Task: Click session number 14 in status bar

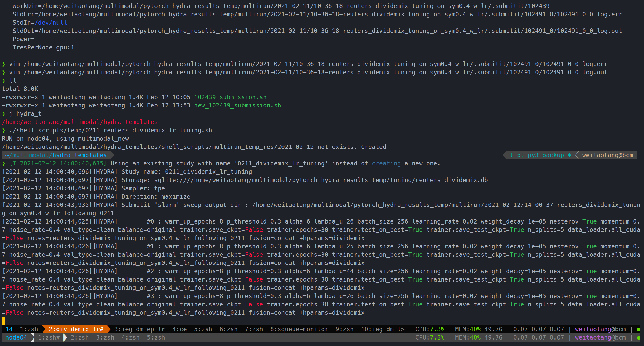Action: pos(9,329)
